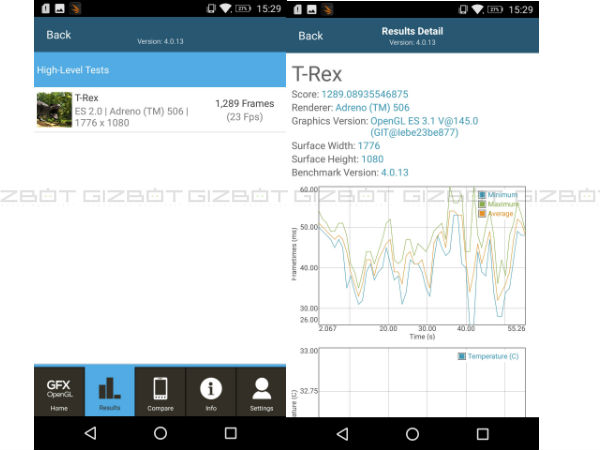The height and width of the screenshot is (450, 600).
Task: Open the GFX OpenGL Home tab
Action: click(x=59, y=391)
